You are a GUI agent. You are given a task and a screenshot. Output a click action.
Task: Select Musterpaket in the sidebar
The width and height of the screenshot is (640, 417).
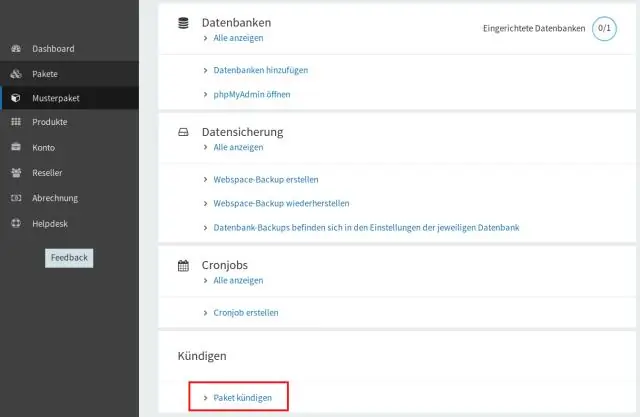pos(69,98)
